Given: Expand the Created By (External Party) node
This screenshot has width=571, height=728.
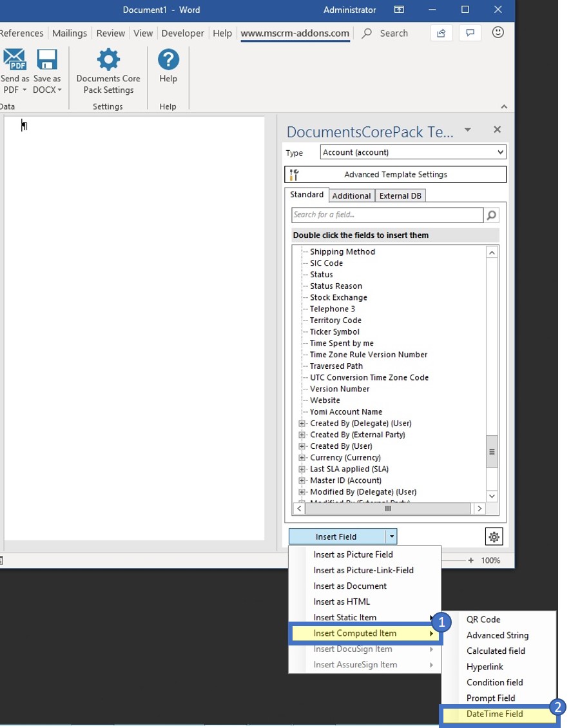Looking at the screenshot, I should [x=302, y=435].
